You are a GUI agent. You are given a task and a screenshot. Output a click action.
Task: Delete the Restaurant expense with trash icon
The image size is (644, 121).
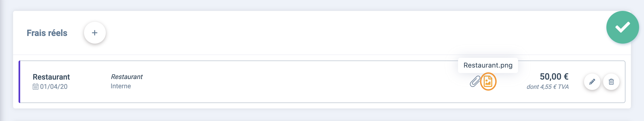coord(611,82)
